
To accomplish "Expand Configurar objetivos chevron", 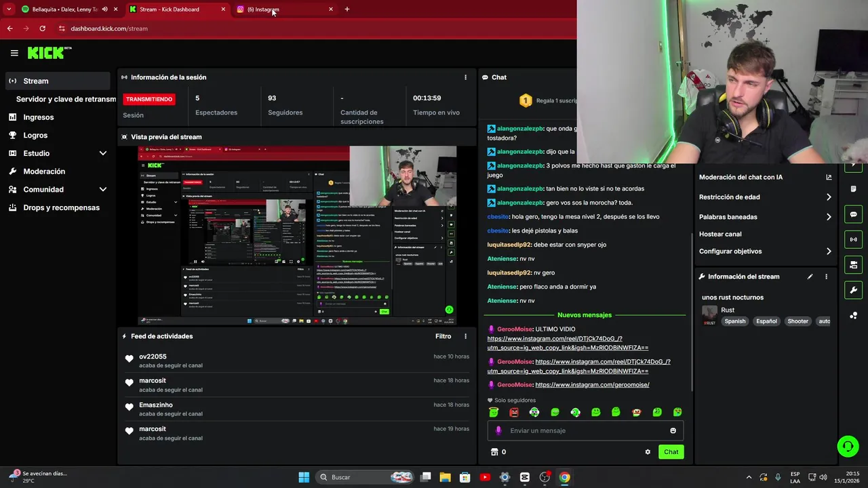I will point(829,251).
